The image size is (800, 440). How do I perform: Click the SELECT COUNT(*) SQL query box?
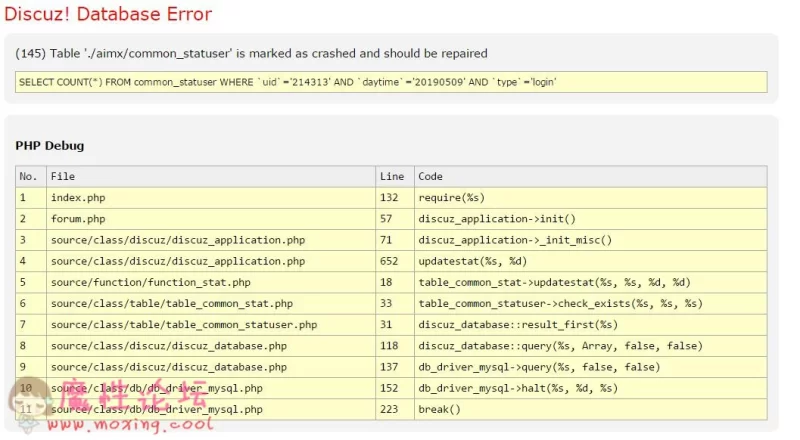(x=391, y=82)
